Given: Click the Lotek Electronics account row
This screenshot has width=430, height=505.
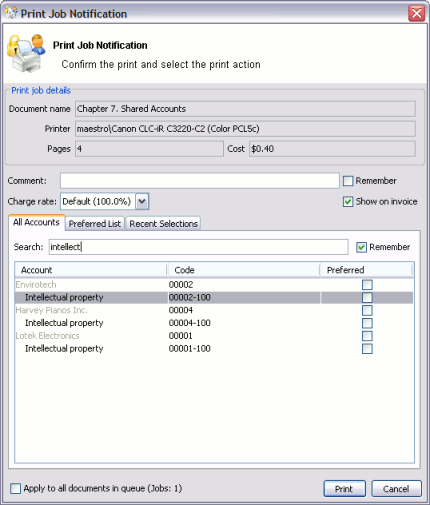Looking at the screenshot, I should click(x=214, y=336).
